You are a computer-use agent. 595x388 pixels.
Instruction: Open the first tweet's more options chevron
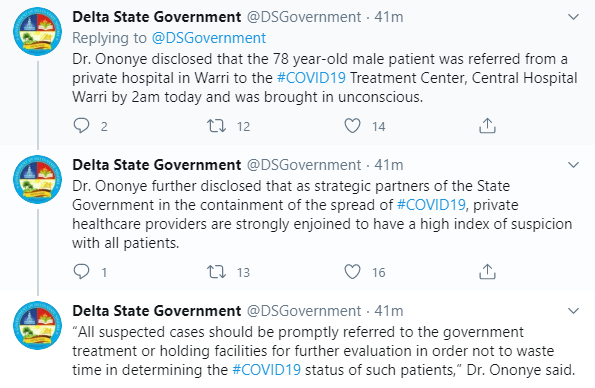[x=573, y=17]
